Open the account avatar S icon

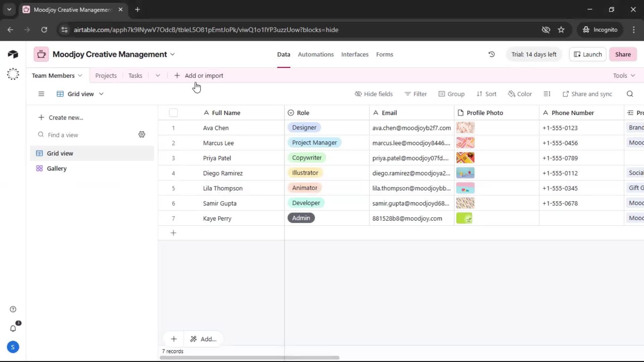pyautogui.click(x=13, y=347)
